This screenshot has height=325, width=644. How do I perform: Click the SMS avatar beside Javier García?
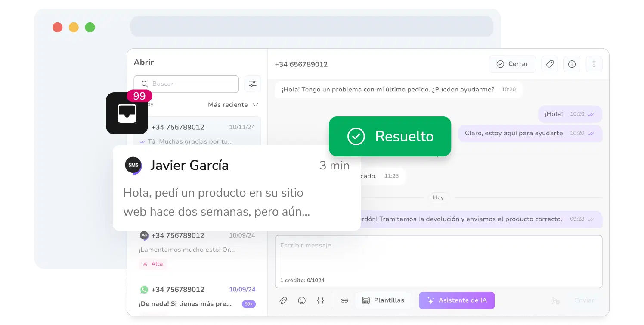[133, 166]
